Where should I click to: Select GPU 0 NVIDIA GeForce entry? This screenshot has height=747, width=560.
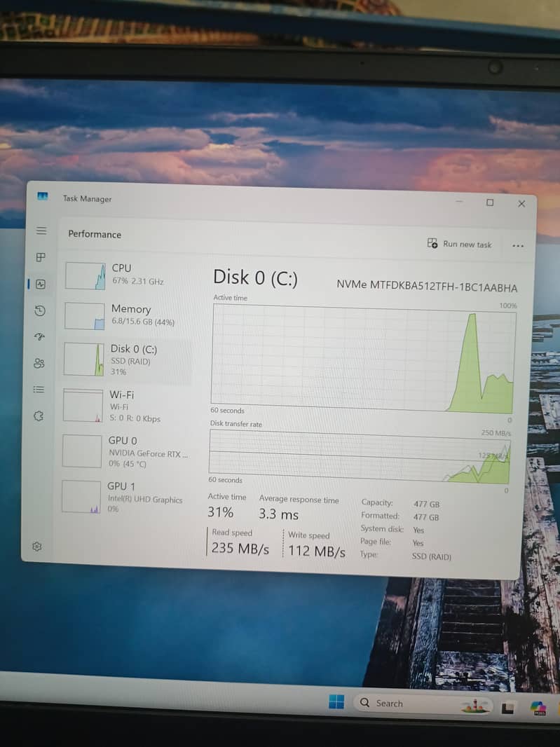pyautogui.click(x=125, y=451)
